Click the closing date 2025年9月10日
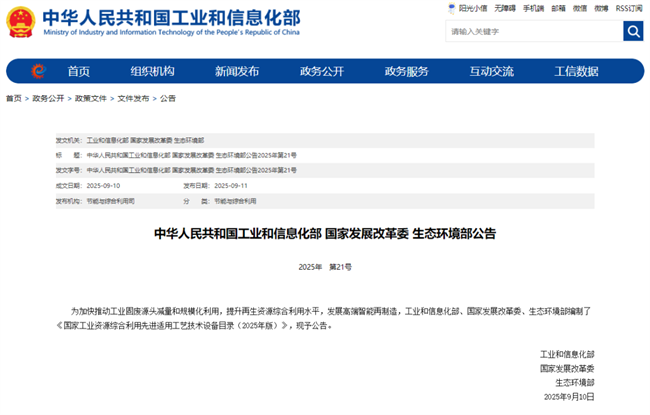This screenshot has width=650, height=415. 569,397
